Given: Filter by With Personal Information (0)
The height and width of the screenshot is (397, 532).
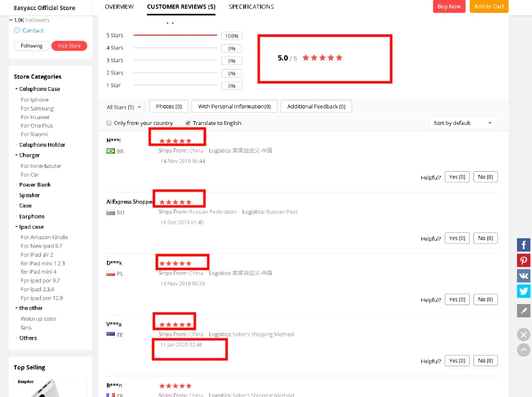Looking at the screenshot, I should tap(235, 106).
